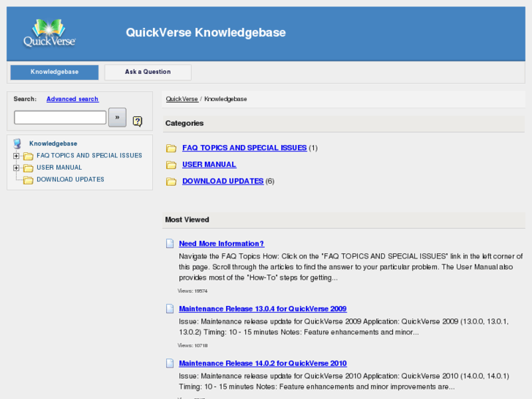Open Need More Information? article
This screenshot has height=399, width=532.
point(222,244)
